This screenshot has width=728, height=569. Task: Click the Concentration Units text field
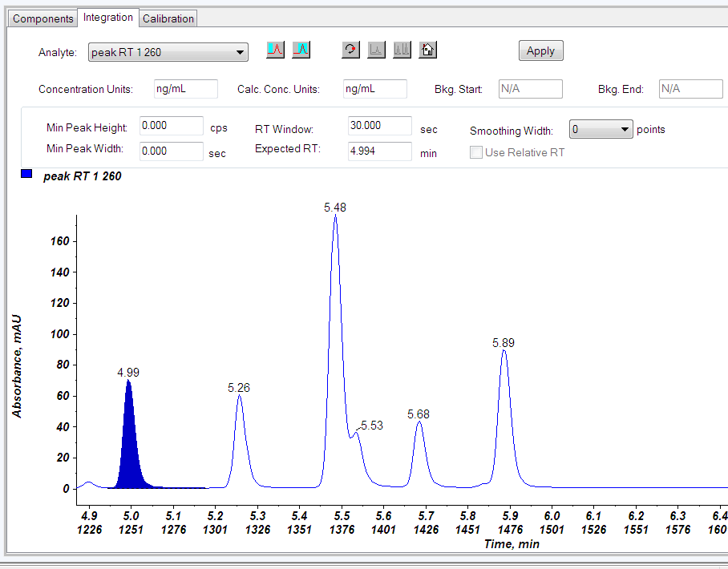[x=185, y=89]
